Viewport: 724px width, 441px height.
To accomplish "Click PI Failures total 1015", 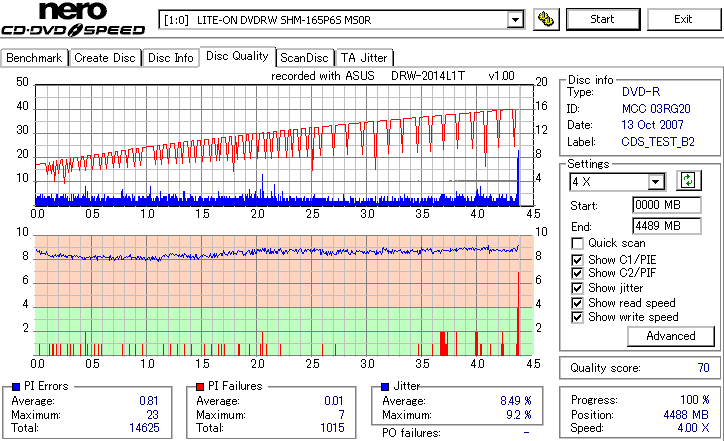I will coord(332,428).
